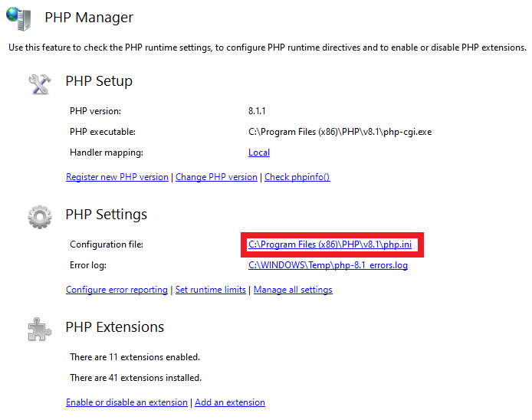
Task: Click the PHP Manager globe server icon
Action: pyautogui.click(x=18, y=18)
